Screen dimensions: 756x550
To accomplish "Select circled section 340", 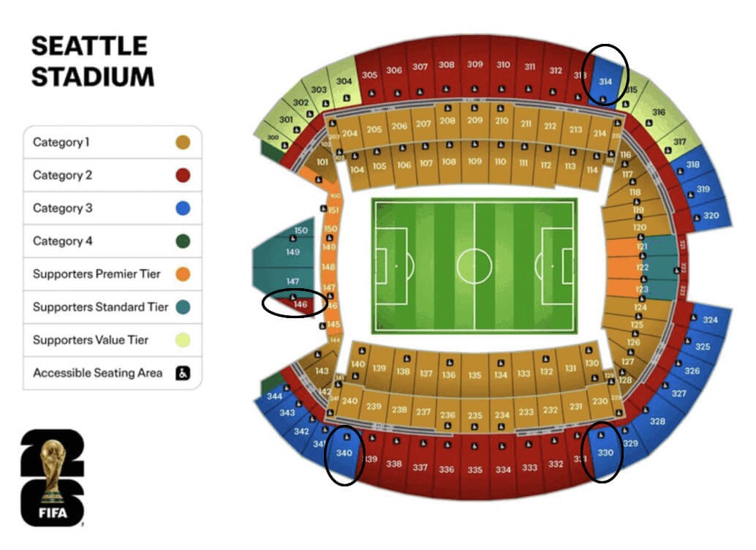I will 344,453.
